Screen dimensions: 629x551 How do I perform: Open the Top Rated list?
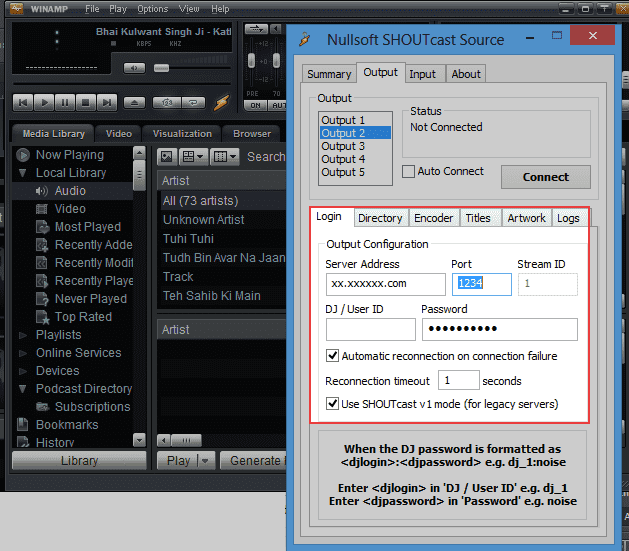(83, 317)
